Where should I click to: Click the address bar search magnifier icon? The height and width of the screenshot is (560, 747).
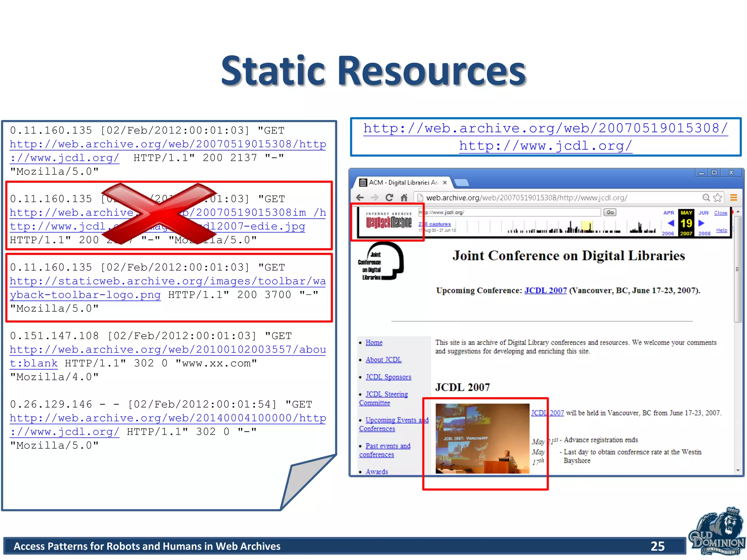[x=706, y=198]
